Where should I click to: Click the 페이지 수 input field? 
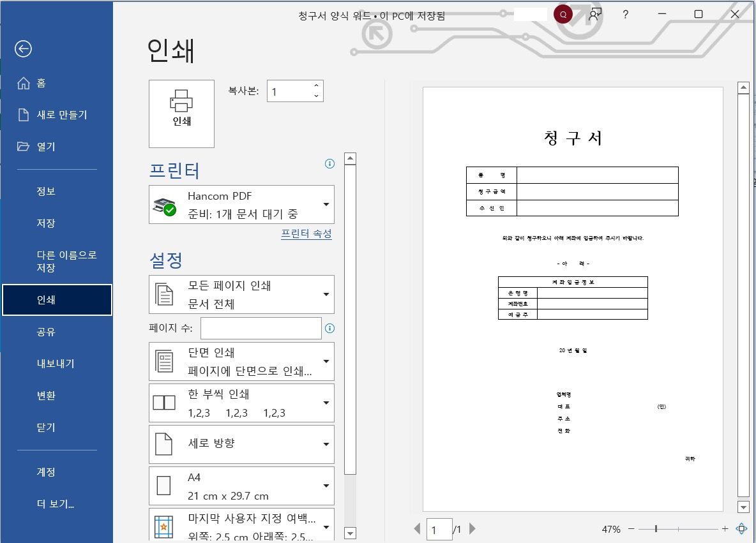pyautogui.click(x=261, y=328)
